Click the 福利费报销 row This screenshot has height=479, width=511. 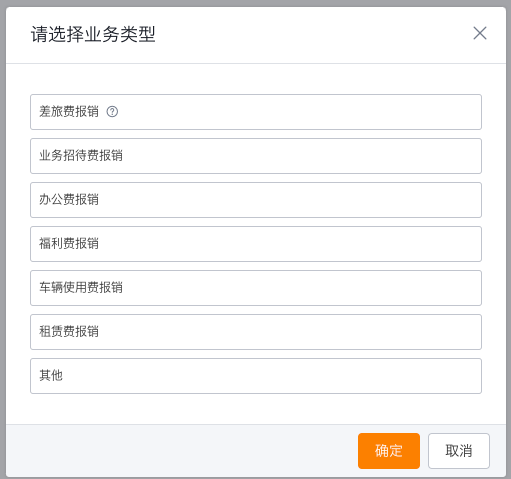(x=256, y=244)
